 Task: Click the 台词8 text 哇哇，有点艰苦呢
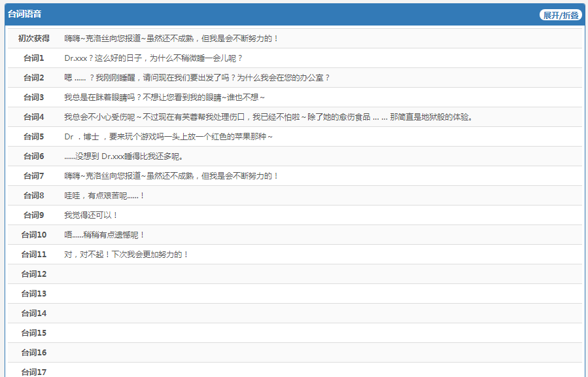click(104, 196)
